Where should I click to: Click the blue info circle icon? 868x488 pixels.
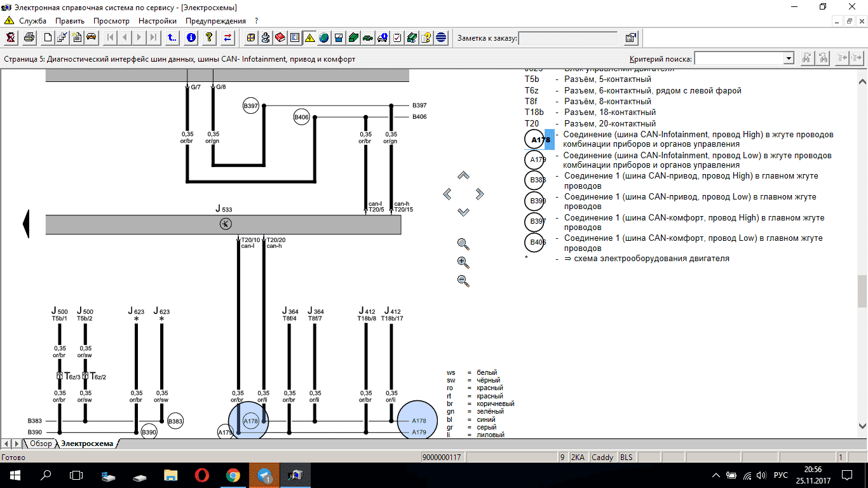pos(191,37)
